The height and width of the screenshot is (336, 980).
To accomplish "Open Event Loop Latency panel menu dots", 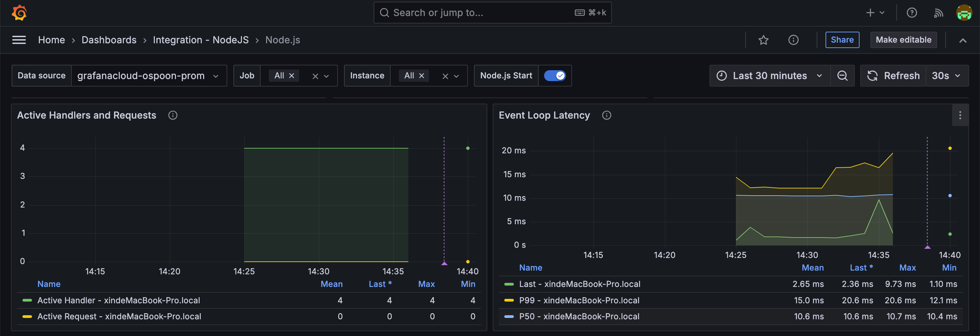I will click(960, 115).
